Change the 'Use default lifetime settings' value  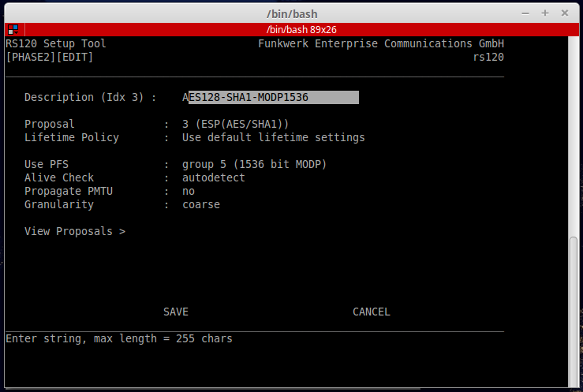273,138
